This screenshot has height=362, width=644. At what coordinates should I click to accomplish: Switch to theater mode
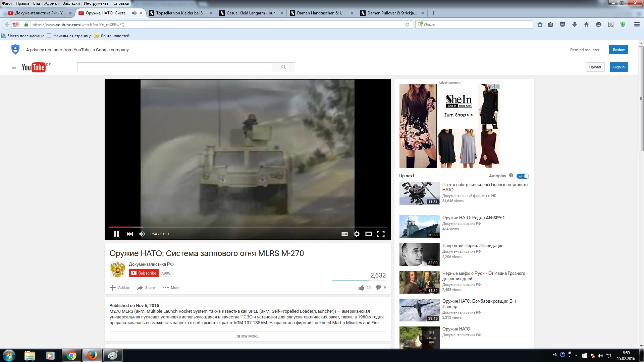[369, 234]
